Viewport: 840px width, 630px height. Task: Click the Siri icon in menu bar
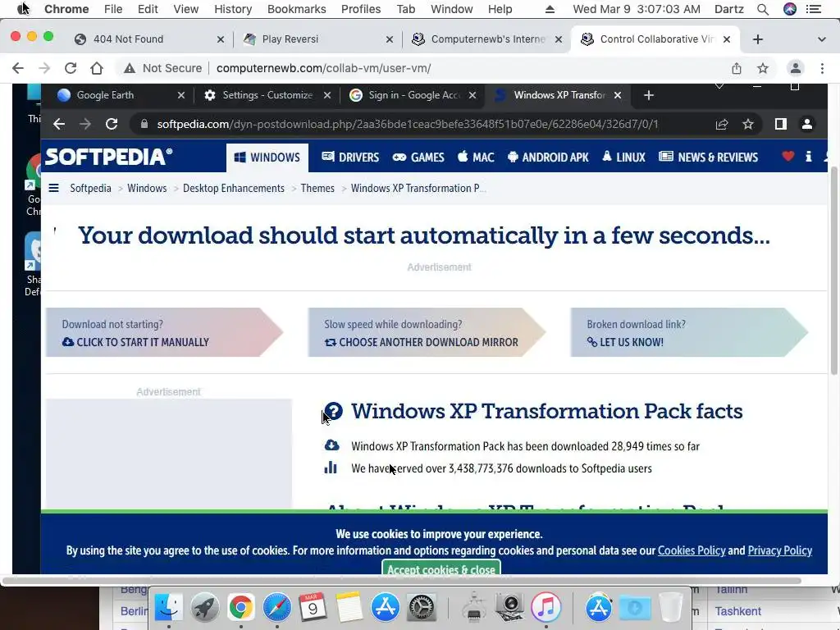(790, 9)
